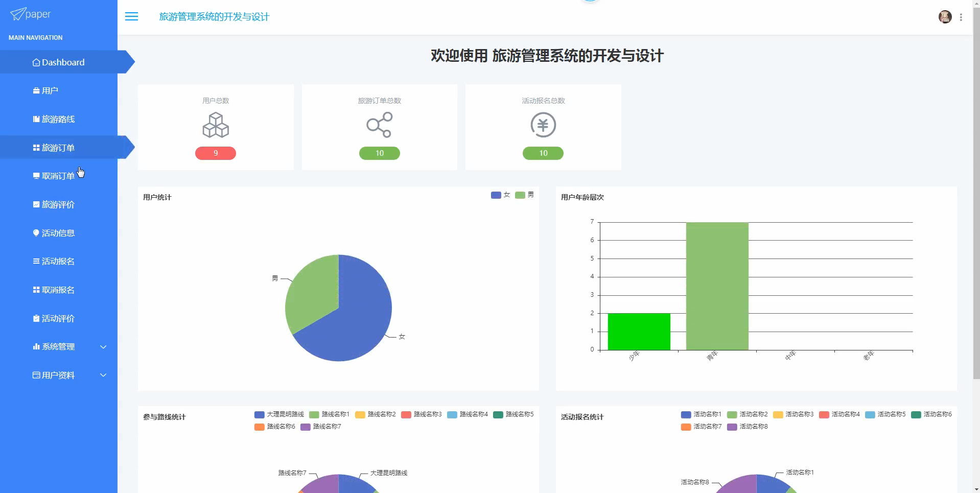Toggle 活动名称1 legend item

[701, 414]
